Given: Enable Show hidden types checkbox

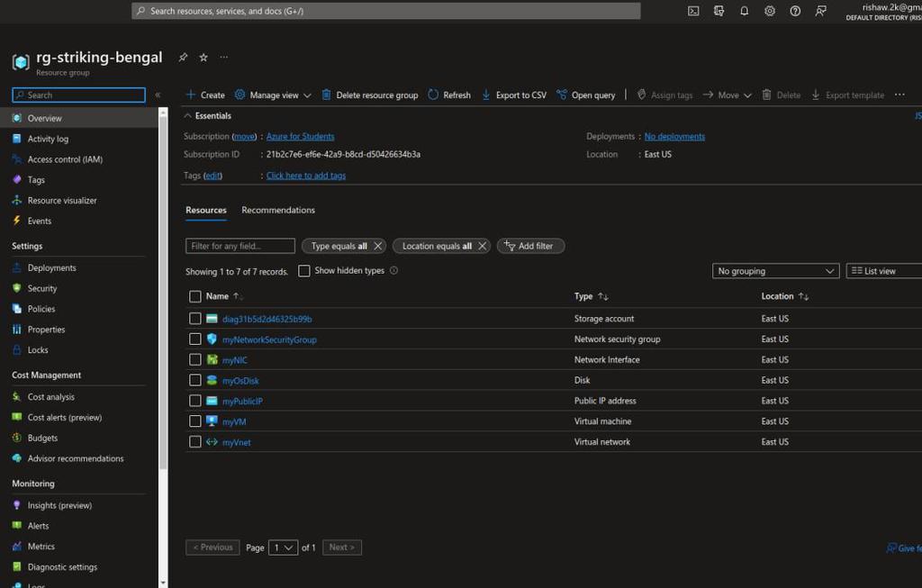Looking at the screenshot, I should (x=304, y=271).
